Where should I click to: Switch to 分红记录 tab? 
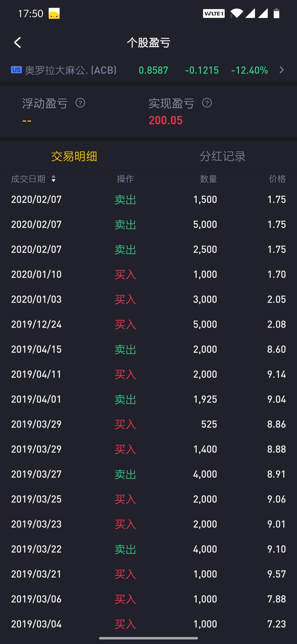pyautogui.click(x=223, y=156)
